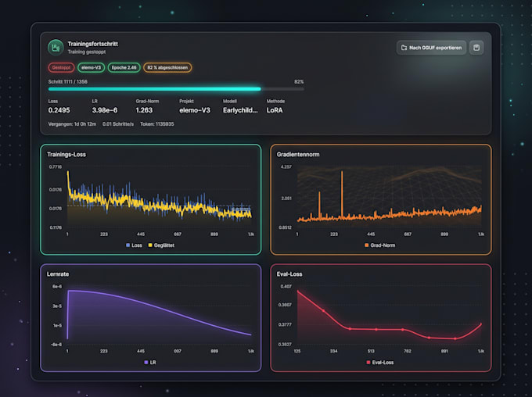Click the 82% progress percentage label
This screenshot has width=532, height=397.
click(x=299, y=82)
